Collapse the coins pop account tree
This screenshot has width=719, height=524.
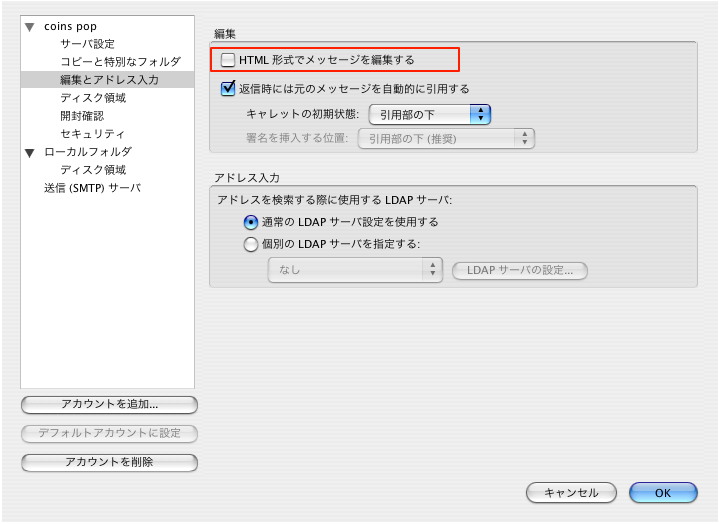tap(30, 27)
